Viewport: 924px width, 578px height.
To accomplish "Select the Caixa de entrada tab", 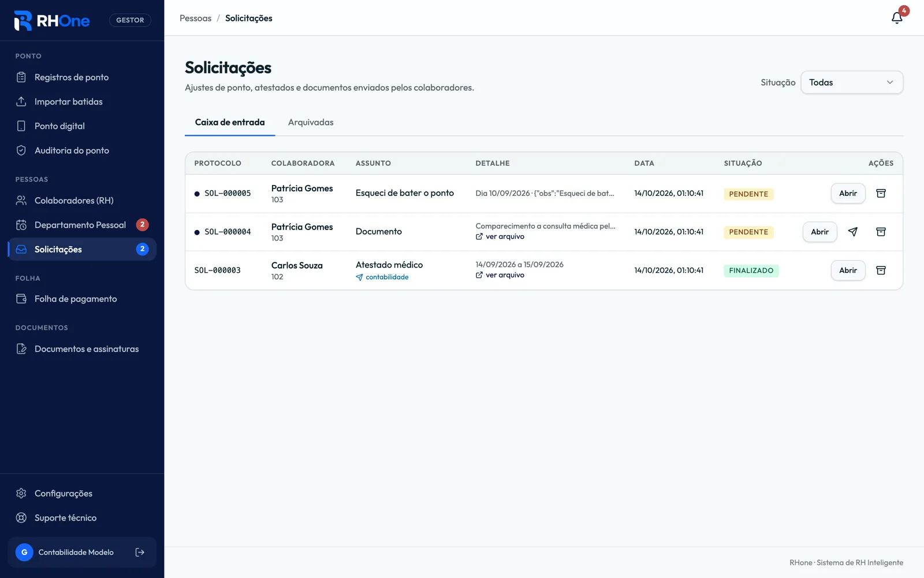I will pyautogui.click(x=230, y=122).
